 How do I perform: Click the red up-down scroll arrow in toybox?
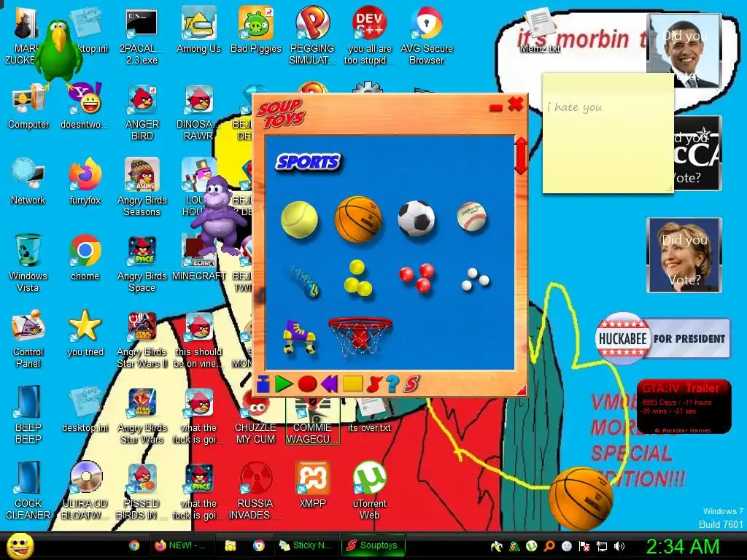[521, 156]
